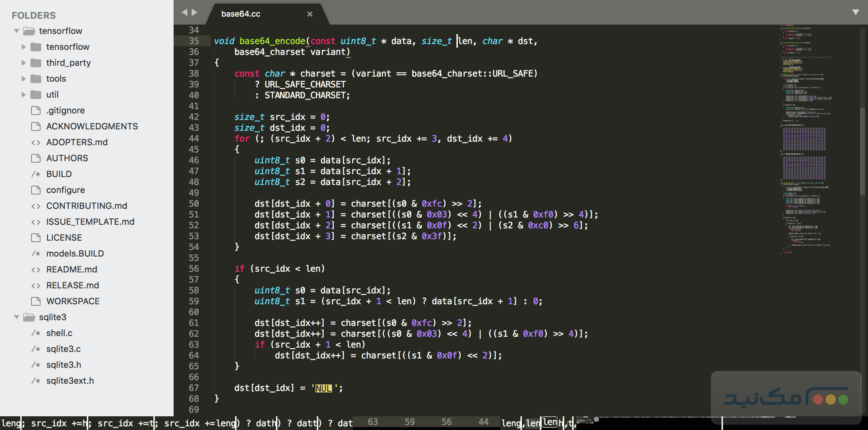Close the base64.cc tab
Viewport: 868px width, 430px height.
[x=310, y=14]
